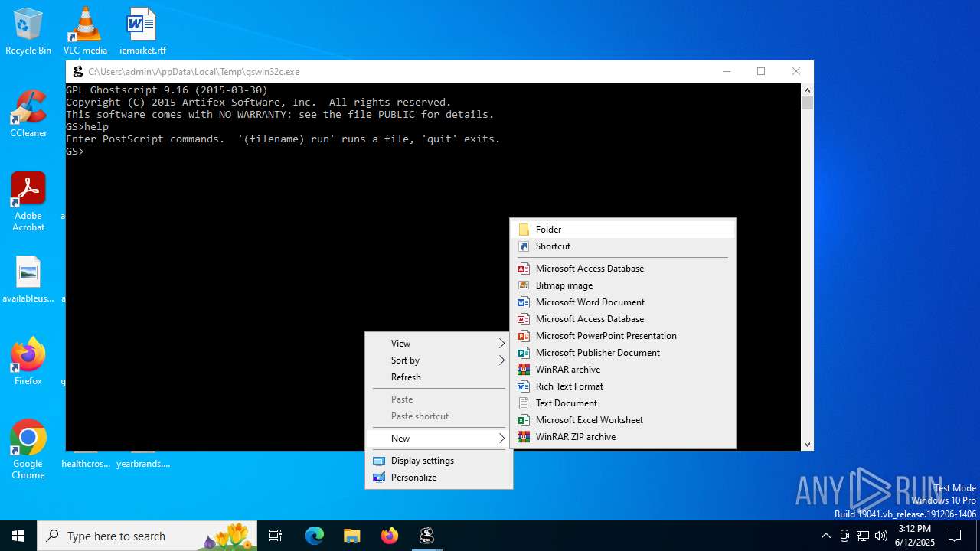
Task: Open Display settings from the context menu
Action: click(439, 461)
